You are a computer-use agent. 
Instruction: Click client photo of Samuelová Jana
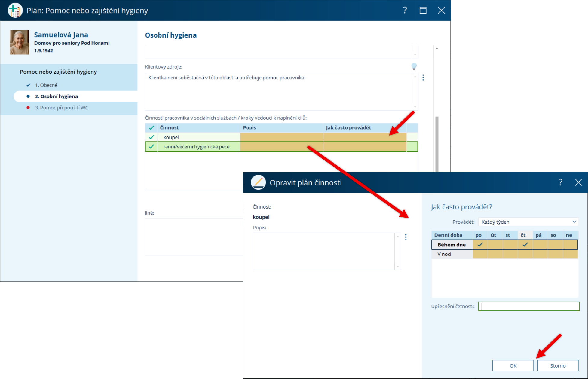click(20, 42)
